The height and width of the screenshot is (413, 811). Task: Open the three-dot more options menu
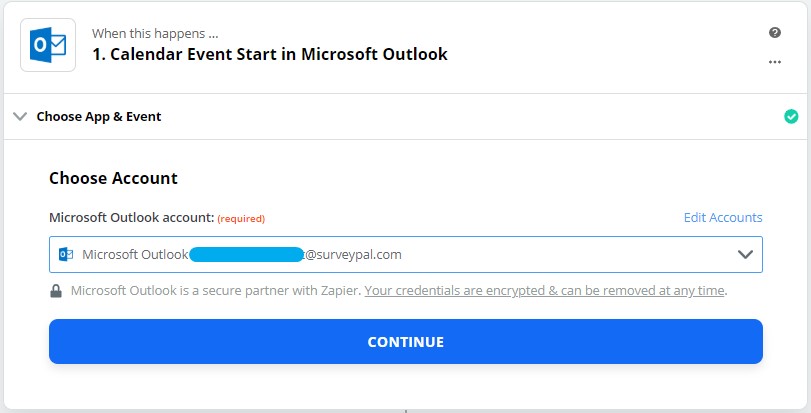[x=774, y=62]
